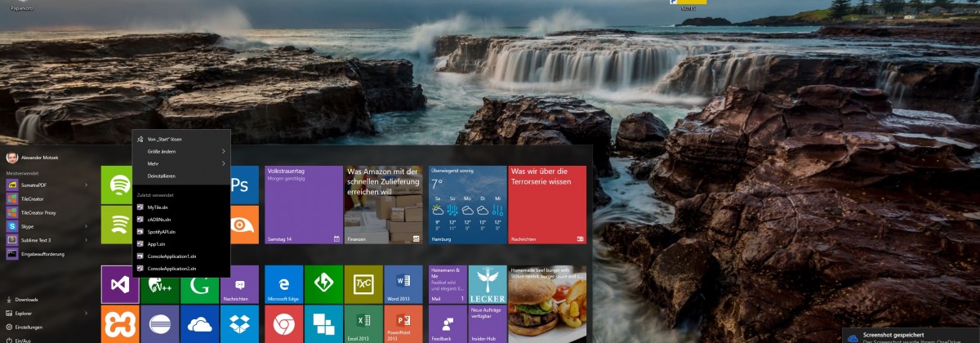Launch the Google Chrome tile
Viewport: 980px width, 343px height.
(x=284, y=324)
